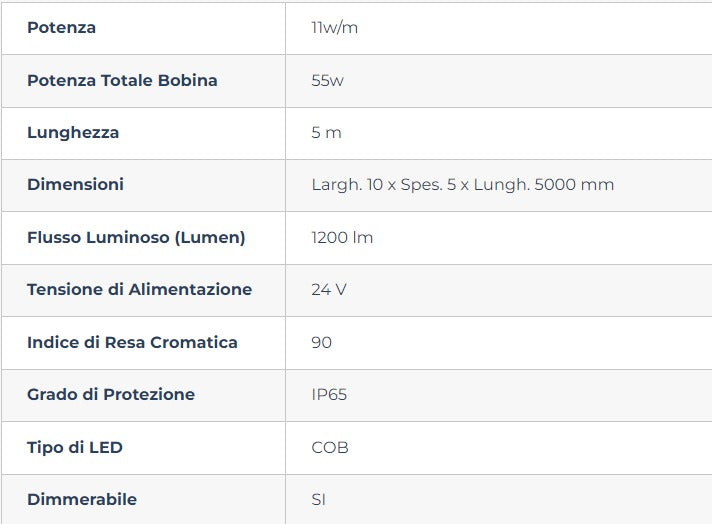This screenshot has height=524, width=712.
Task: Click the "Tensione di Alimentazione" label
Action: 139,290
